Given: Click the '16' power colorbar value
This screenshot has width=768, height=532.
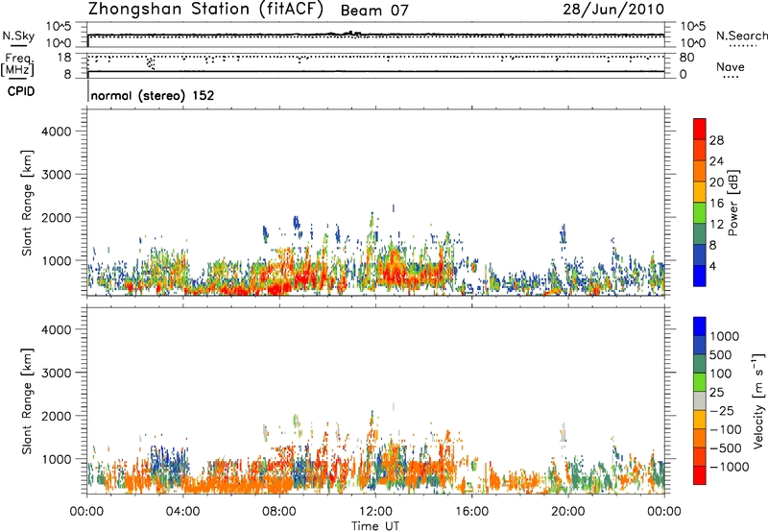Looking at the screenshot, I should point(716,203).
